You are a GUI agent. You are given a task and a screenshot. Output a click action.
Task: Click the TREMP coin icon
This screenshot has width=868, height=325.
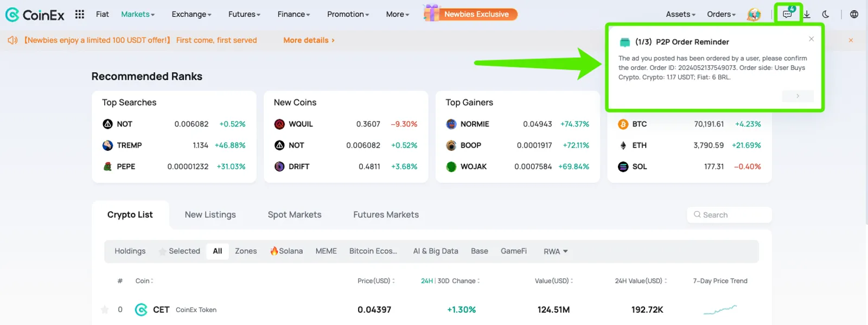pyautogui.click(x=107, y=145)
